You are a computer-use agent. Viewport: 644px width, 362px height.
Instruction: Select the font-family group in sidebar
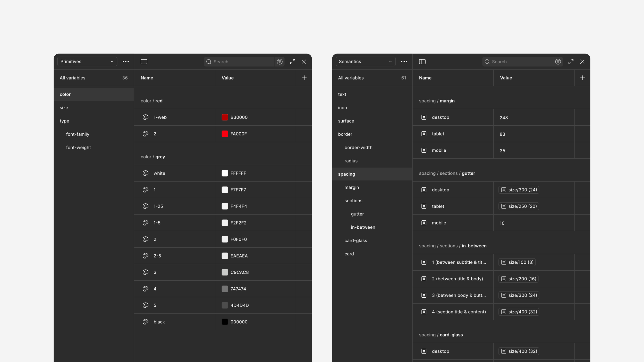coord(78,134)
